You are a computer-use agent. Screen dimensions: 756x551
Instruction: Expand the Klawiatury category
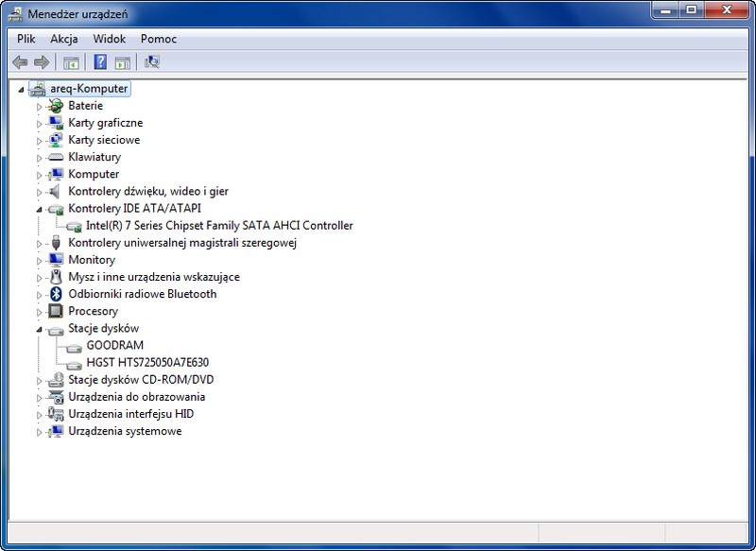pos(39,158)
